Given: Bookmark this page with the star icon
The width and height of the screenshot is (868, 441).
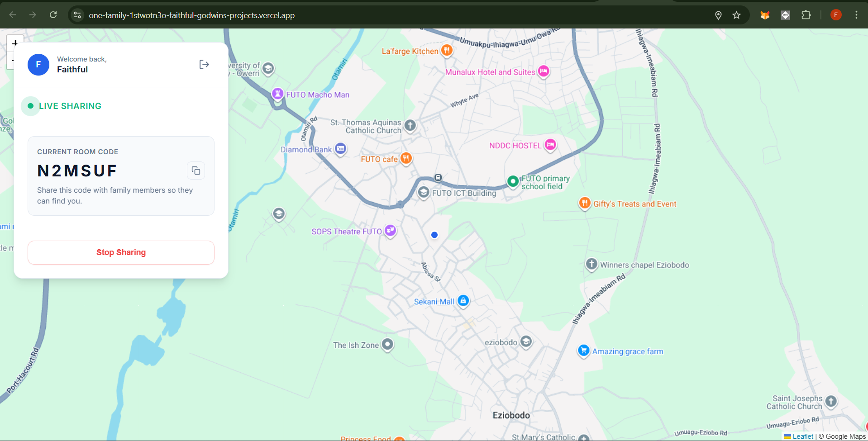Looking at the screenshot, I should [736, 15].
